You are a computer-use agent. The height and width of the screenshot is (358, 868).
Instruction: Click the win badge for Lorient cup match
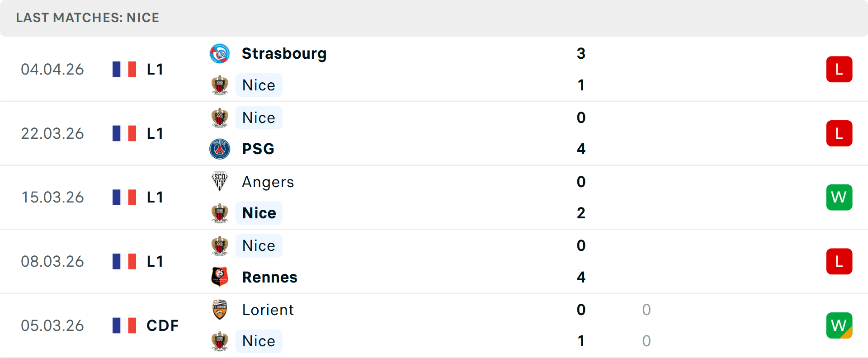[x=839, y=325]
